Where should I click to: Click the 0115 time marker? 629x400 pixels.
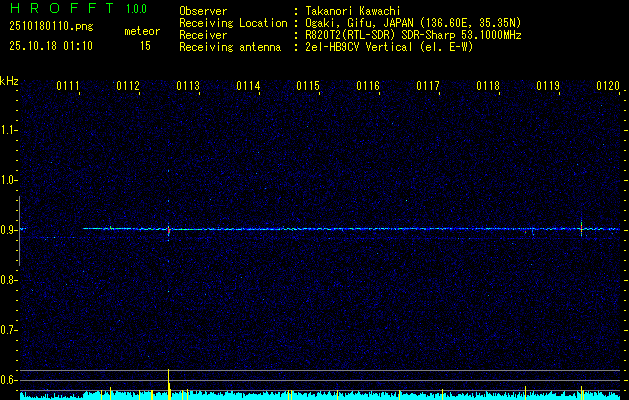(x=308, y=86)
